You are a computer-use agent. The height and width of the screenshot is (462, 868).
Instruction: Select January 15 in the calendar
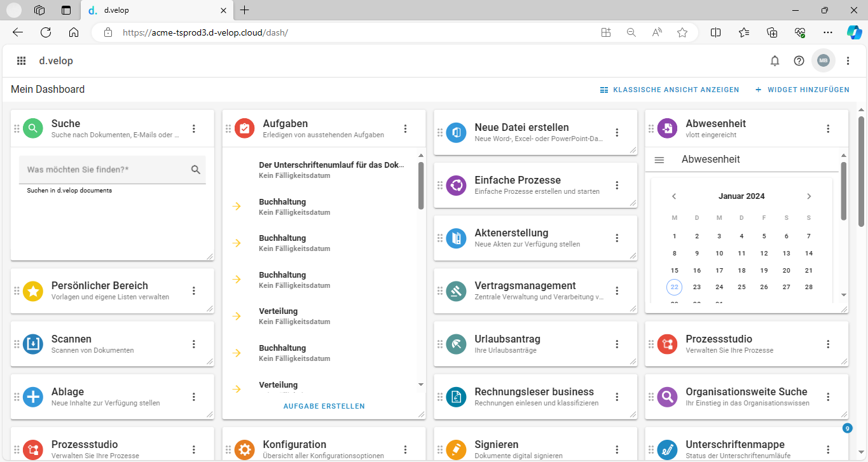pyautogui.click(x=675, y=270)
